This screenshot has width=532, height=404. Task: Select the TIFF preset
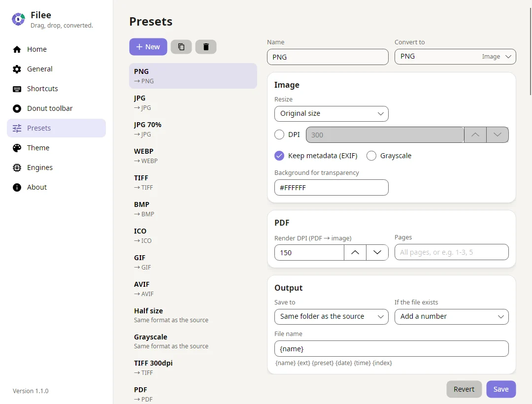[193, 182]
